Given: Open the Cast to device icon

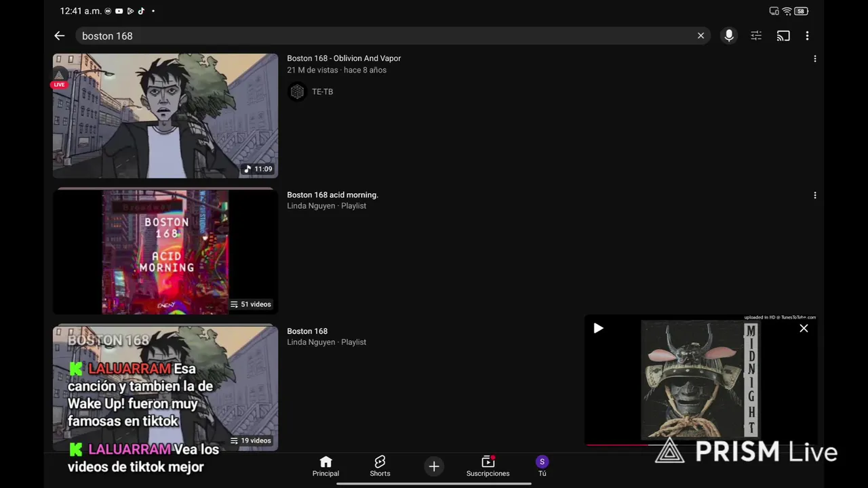Looking at the screenshot, I should point(783,36).
